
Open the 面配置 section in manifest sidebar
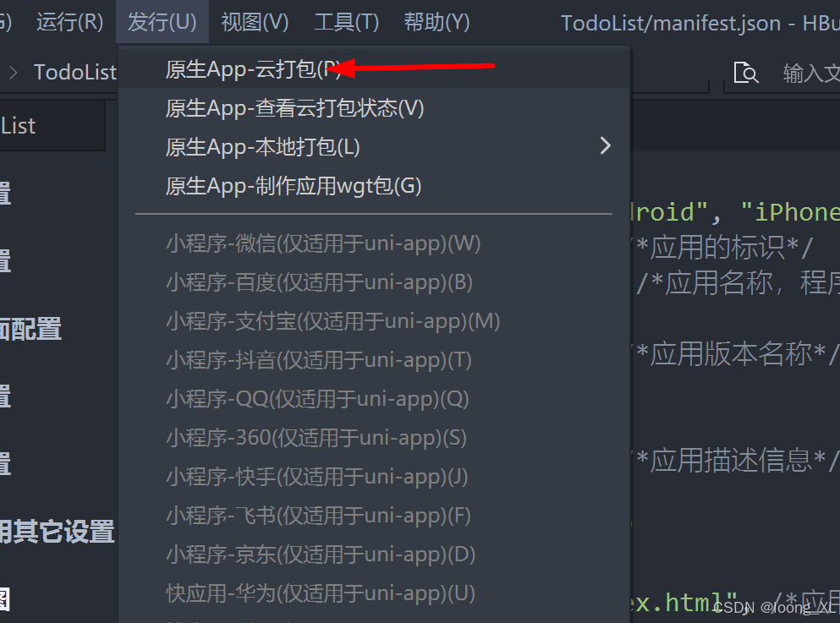30,329
